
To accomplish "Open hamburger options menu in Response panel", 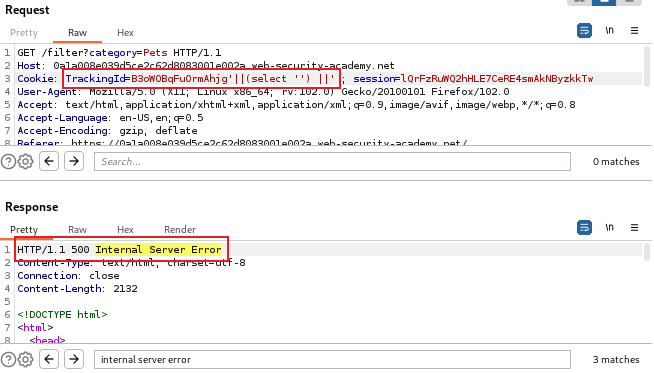I will [634, 227].
